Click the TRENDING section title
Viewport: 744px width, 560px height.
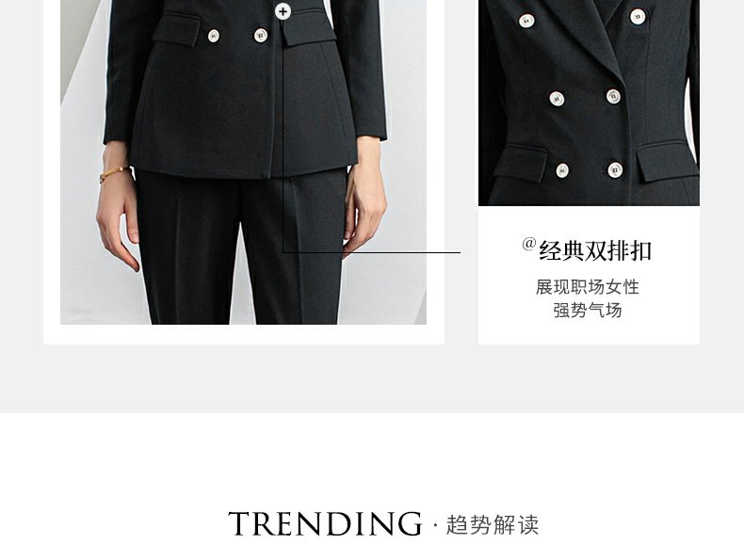click(x=325, y=524)
